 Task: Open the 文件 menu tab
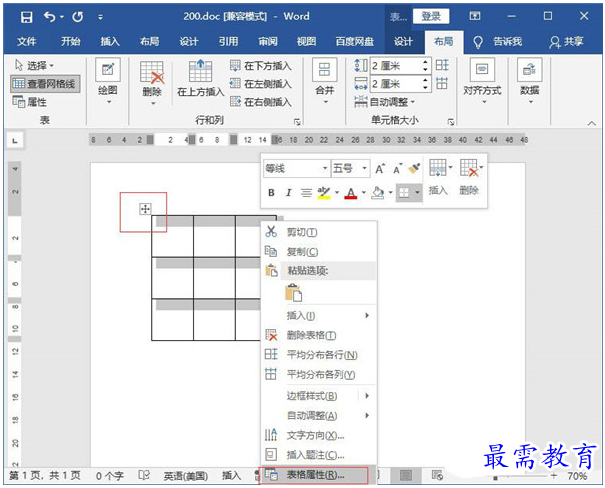click(x=27, y=41)
